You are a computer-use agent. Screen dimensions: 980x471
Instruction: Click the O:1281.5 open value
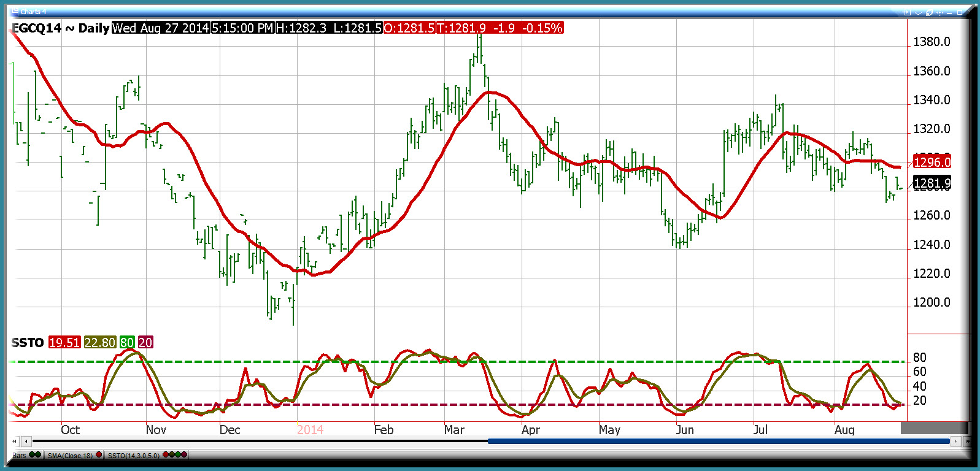[409, 28]
